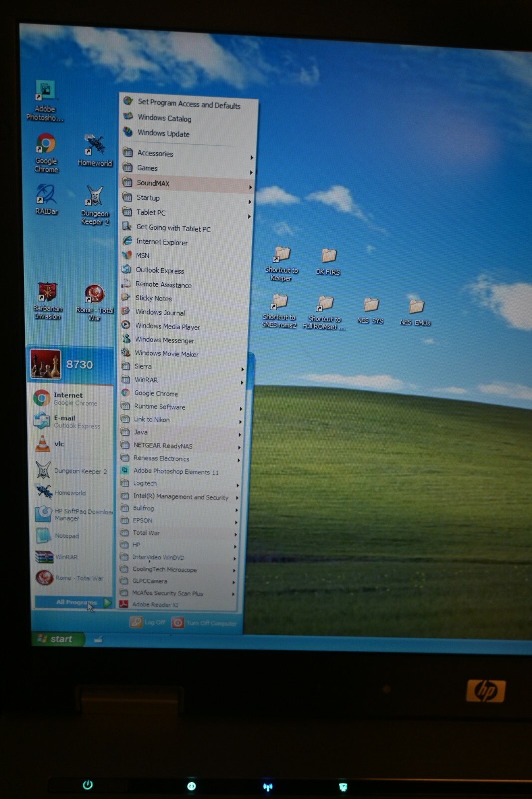Image resolution: width=532 pixels, height=799 pixels.
Task: Open NES EMUs folder
Action: click(x=415, y=313)
